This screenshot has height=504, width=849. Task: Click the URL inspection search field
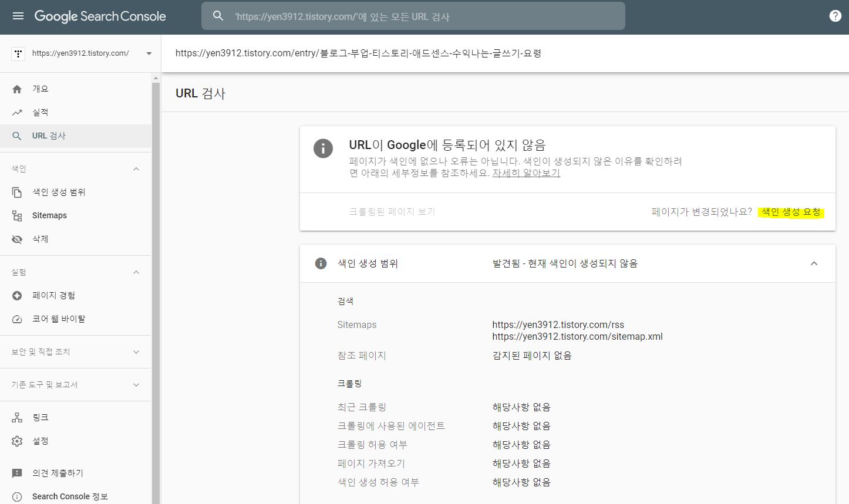(413, 16)
